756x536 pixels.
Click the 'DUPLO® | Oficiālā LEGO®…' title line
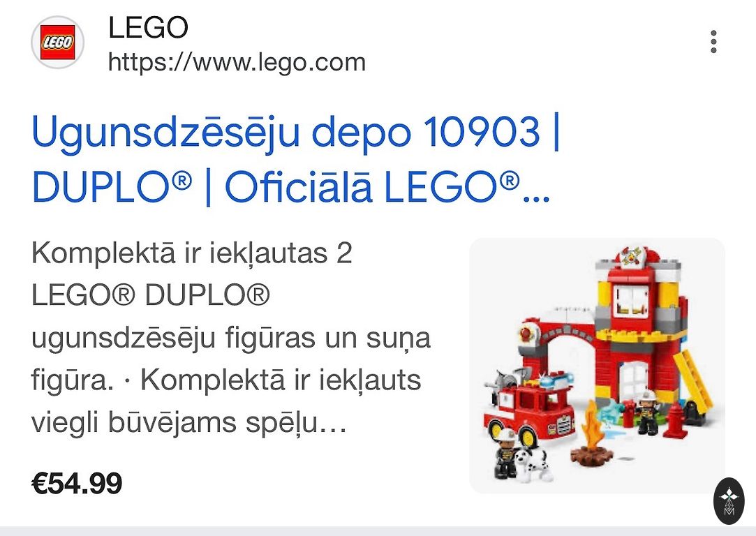(x=291, y=186)
